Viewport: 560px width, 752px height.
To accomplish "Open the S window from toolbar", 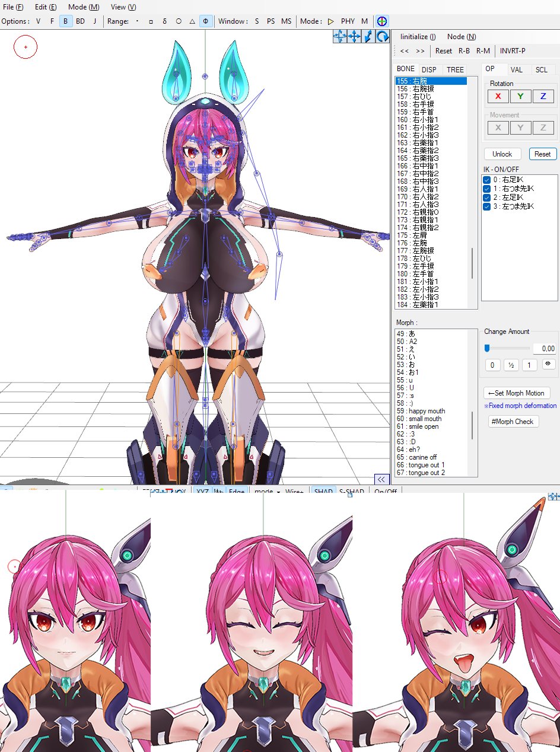I will 257,21.
